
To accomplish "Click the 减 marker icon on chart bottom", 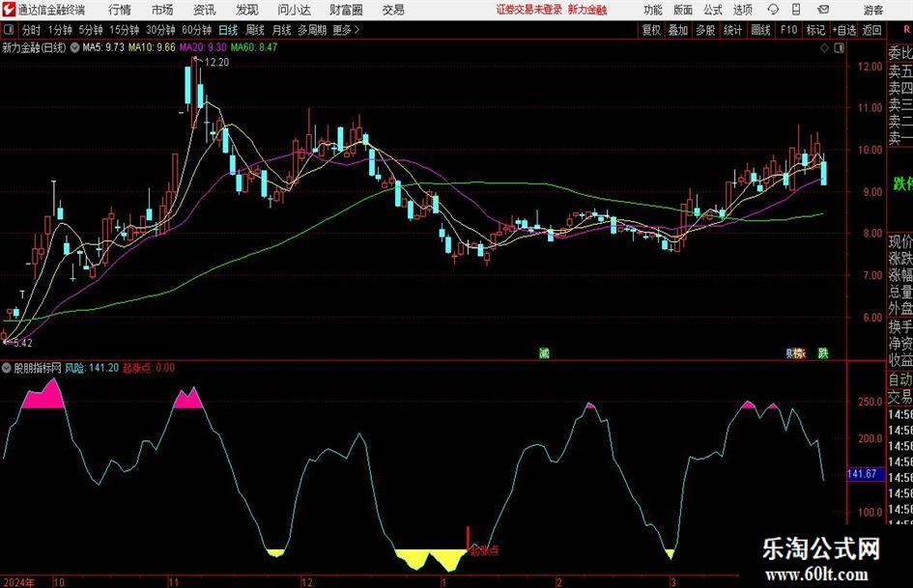I will pos(544,352).
